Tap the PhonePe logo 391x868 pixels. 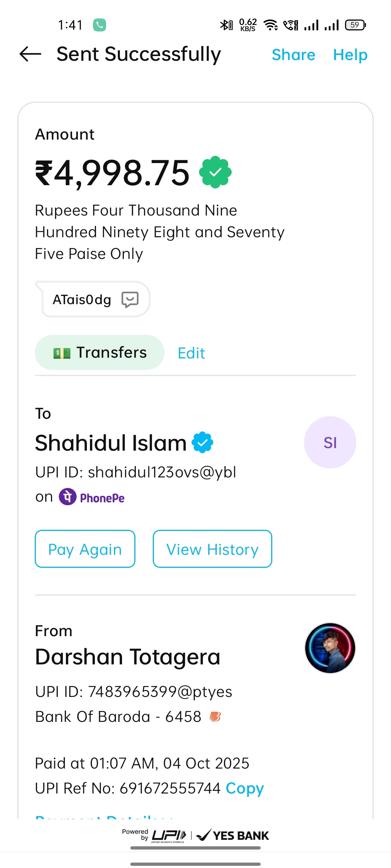92,497
